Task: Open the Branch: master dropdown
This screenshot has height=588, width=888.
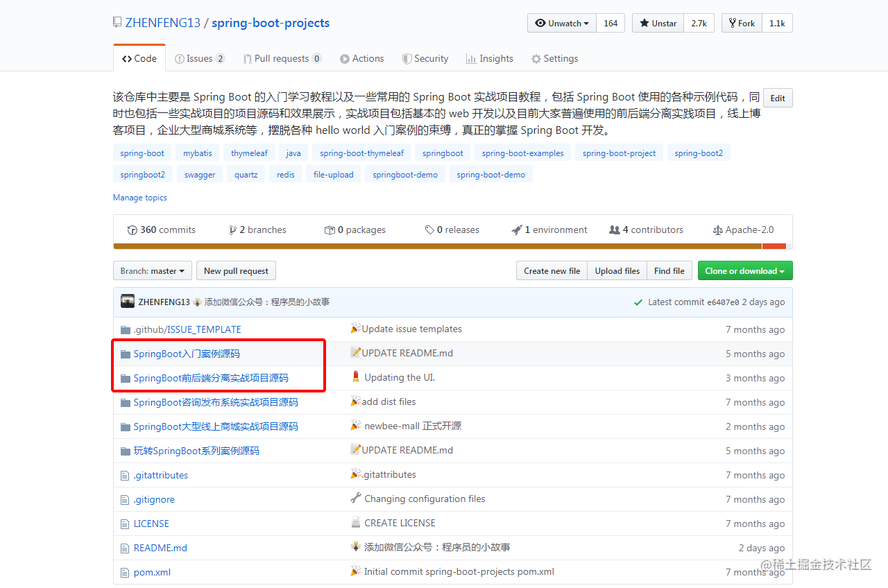Action: tap(153, 270)
